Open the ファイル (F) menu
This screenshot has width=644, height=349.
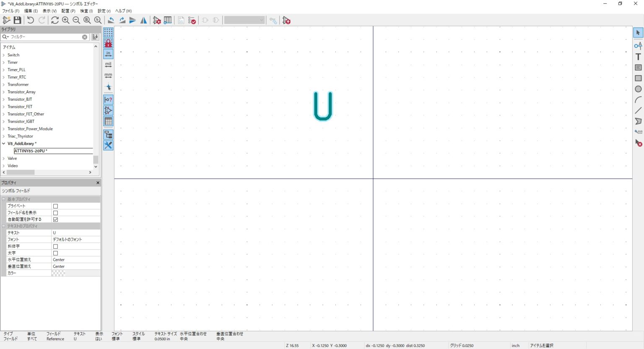11,11
